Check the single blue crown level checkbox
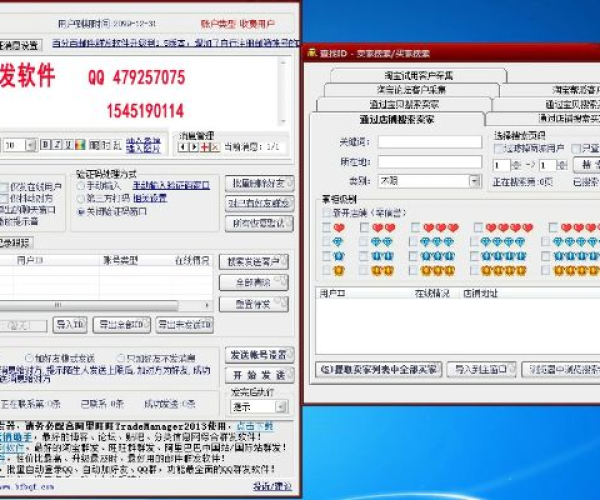The image size is (600, 500). (x=326, y=256)
